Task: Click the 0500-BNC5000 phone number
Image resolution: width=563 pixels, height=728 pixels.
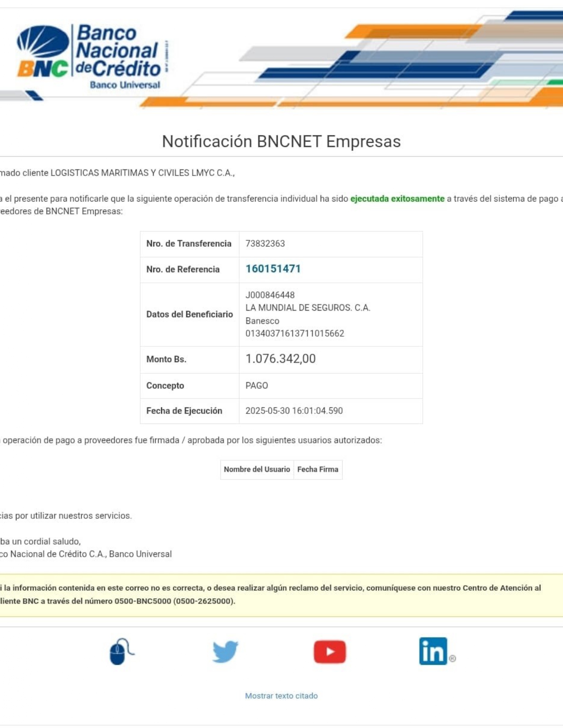Action: (143, 601)
